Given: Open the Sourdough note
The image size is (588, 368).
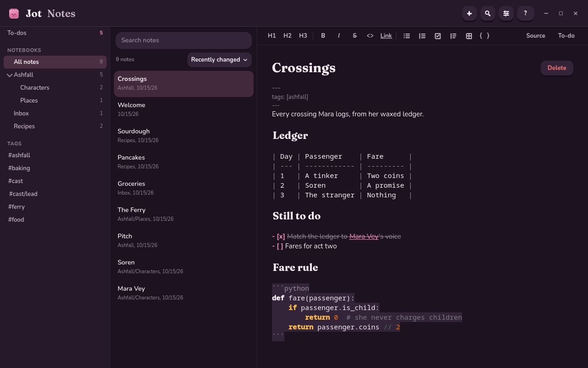Looking at the screenshot, I should tap(184, 136).
